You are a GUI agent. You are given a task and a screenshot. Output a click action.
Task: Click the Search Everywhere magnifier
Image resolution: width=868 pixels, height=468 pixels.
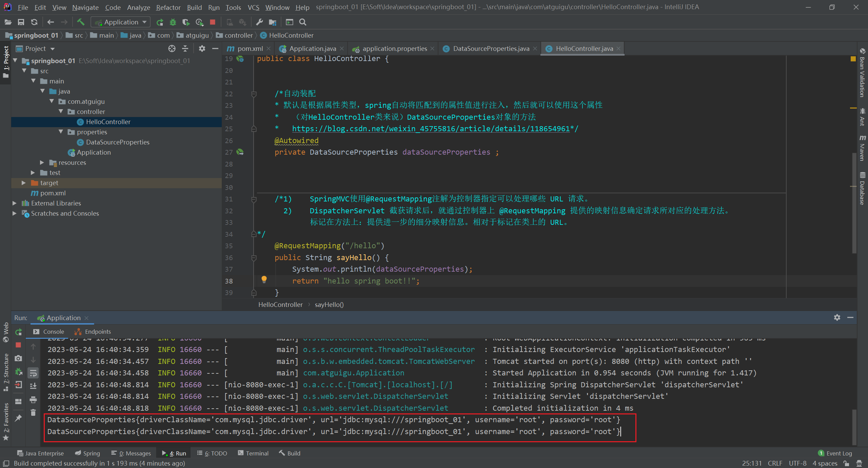click(x=303, y=22)
